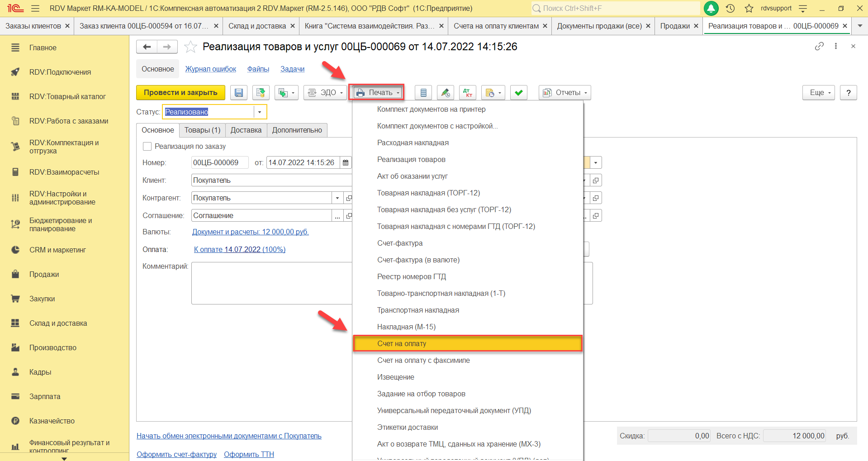
Task: Select Счет на оплату from print menu
Action: pos(402,344)
